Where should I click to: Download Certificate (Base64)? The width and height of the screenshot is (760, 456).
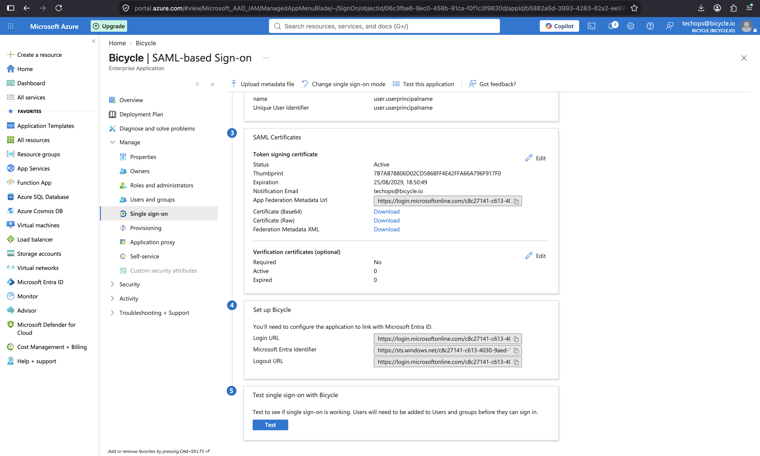tap(386, 212)
